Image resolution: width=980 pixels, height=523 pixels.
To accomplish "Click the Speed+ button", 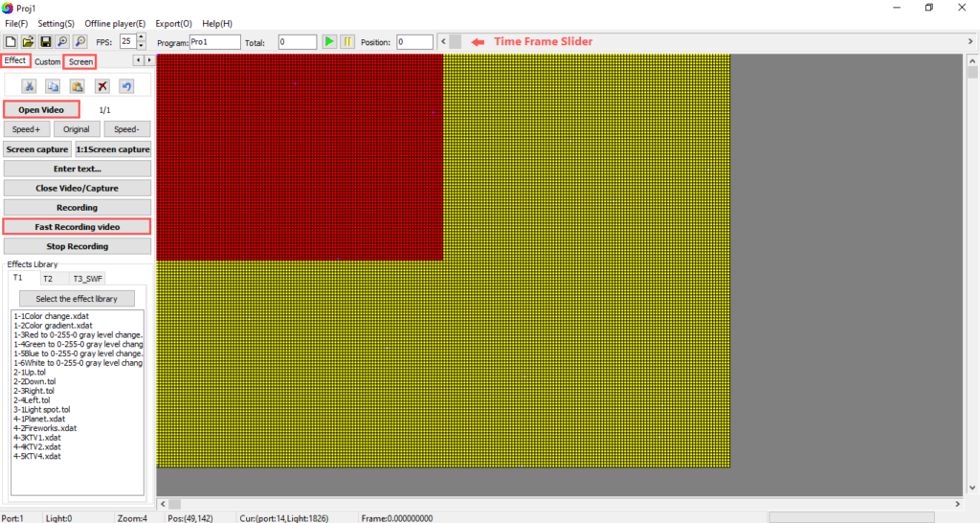I will click(x=26, y=129).
